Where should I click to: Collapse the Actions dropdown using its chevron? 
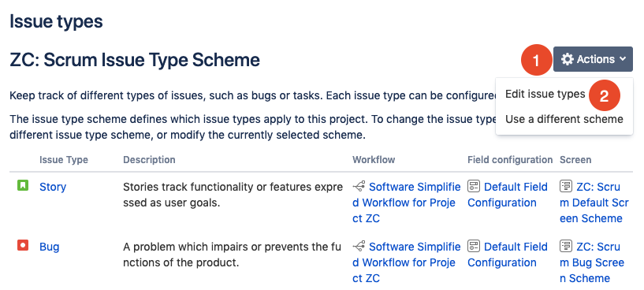(623, 59)
